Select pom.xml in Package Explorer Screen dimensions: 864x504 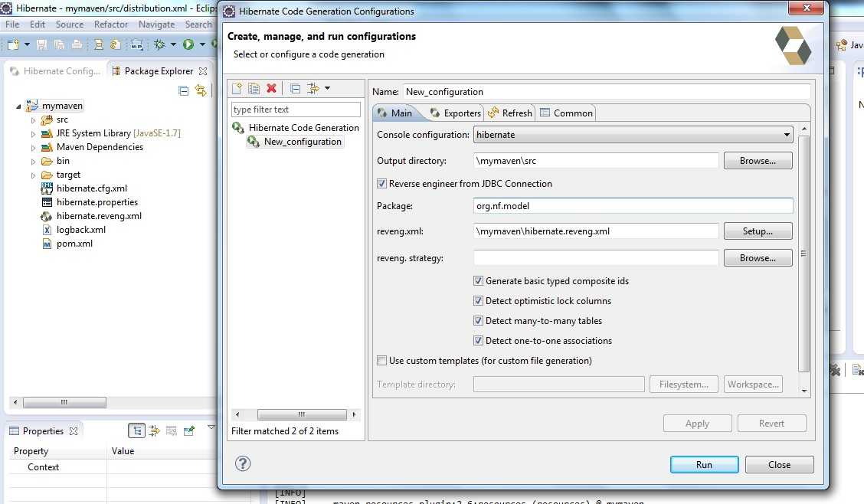(x=74, y=244)
